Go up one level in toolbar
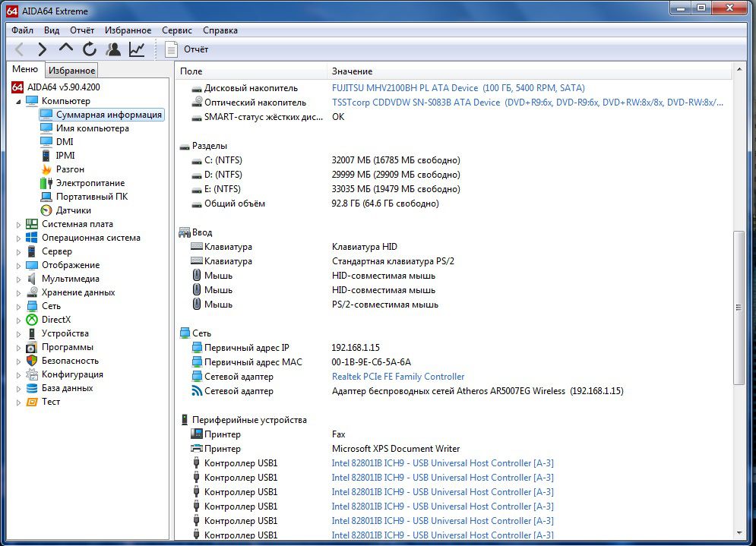Image resolution: width=756 pixels, height=546 pixels. [66, 48]
